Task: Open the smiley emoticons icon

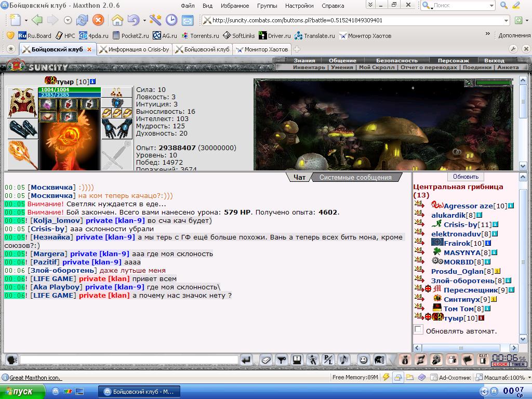Action: coord(363,360)
